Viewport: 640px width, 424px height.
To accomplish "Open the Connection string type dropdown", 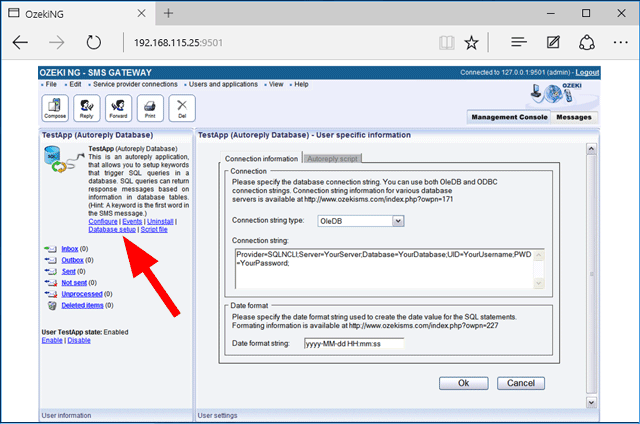I will (x=398, y=221).
